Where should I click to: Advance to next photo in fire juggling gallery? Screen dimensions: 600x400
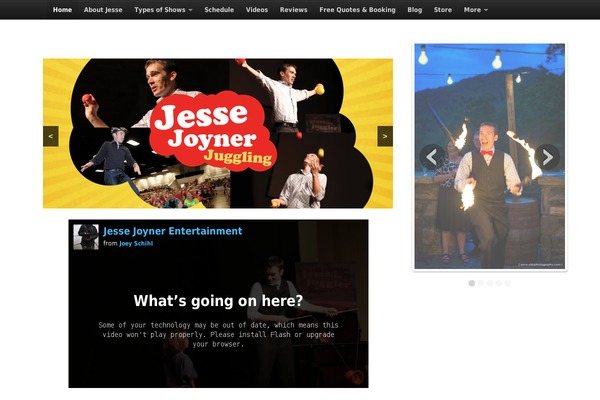(547, 157)
